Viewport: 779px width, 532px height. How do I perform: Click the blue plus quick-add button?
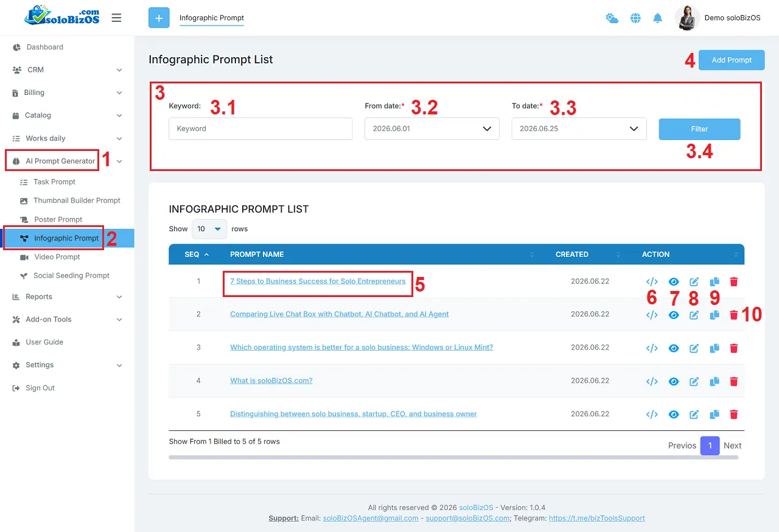159,18
